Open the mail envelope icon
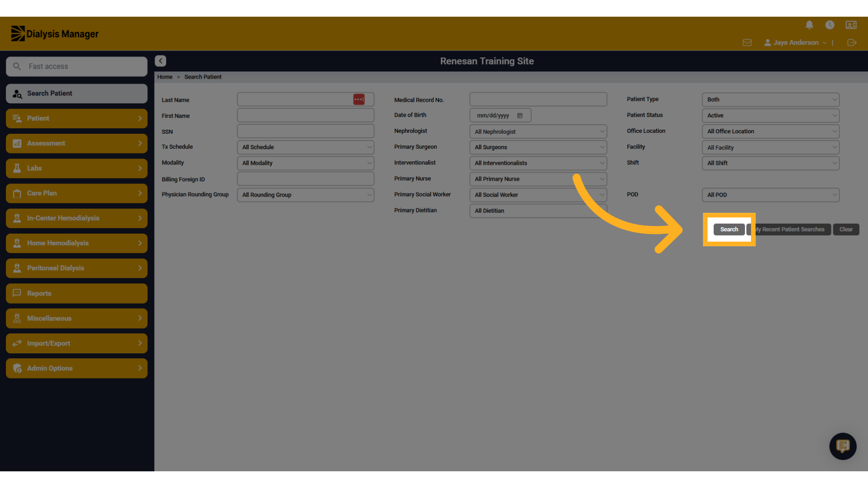 point(747,42)
